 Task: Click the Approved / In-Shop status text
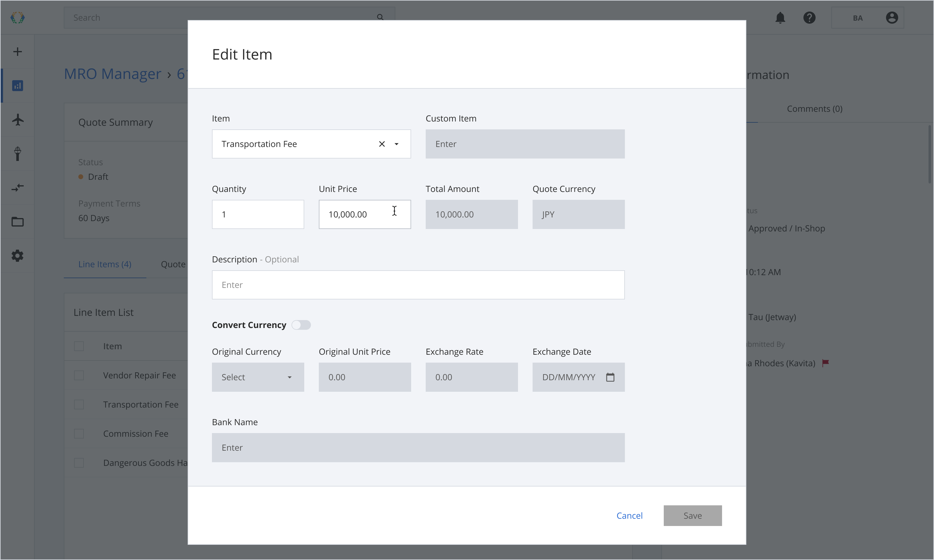pos(786,228)
